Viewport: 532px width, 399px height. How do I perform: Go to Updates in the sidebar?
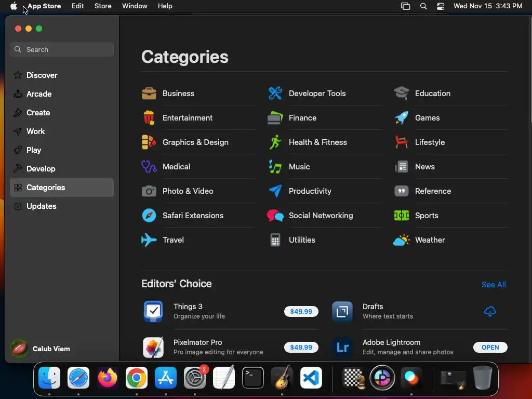coord(62,206)
